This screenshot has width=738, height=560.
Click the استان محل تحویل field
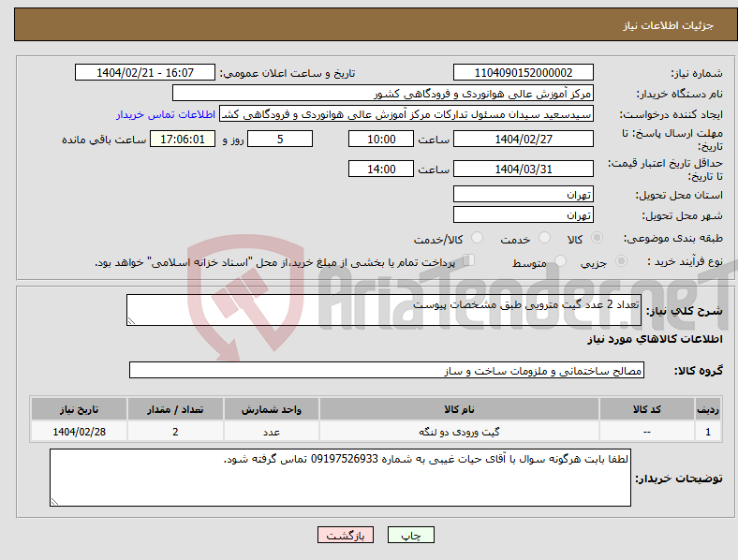click(x=523, y=194)
